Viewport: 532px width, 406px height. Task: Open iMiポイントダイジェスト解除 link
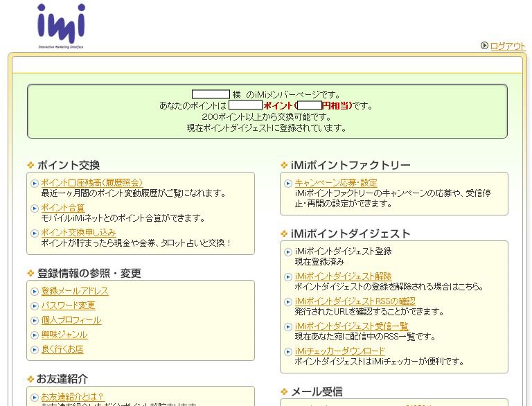coord(343,276)
